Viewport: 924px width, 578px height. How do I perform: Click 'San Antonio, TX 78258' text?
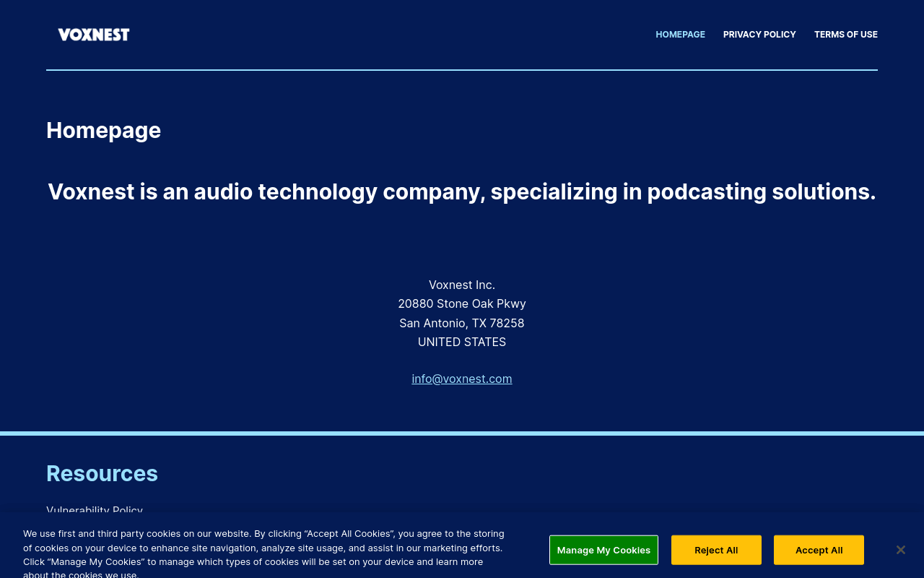(462, 323)
